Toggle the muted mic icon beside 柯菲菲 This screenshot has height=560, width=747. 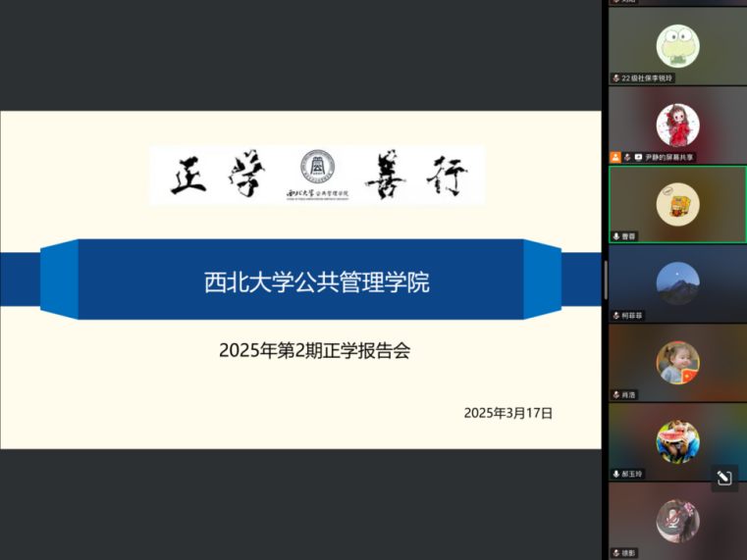tap(615, 316)
